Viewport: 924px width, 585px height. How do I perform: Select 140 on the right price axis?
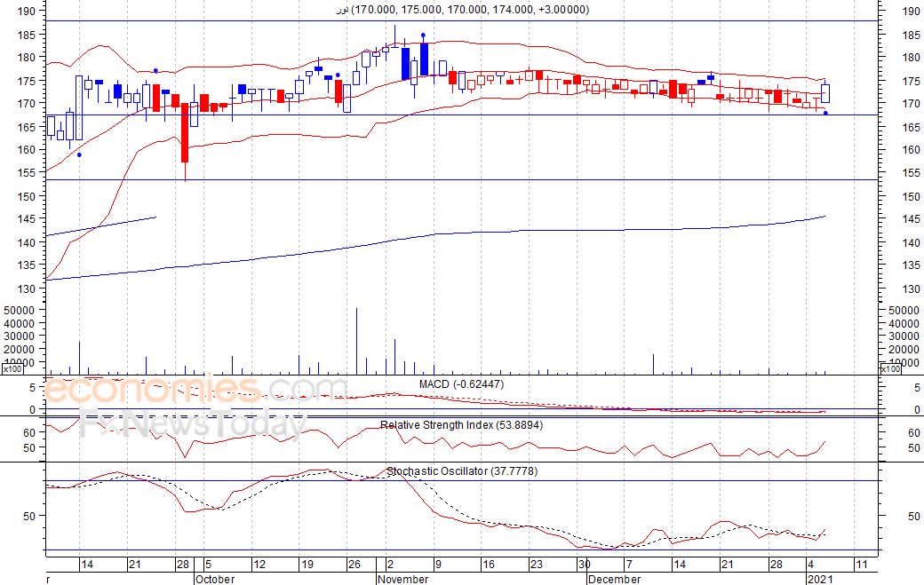click(911, 242)
